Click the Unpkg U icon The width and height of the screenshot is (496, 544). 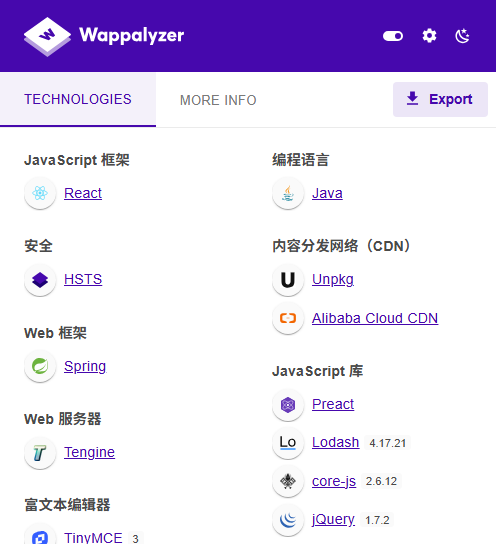pyautogui.click(x=288, y=280)
